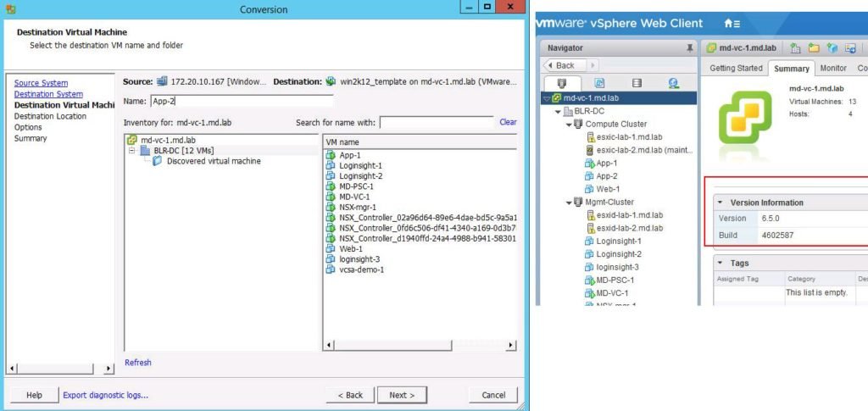
Task: Switch to the Getting Started tab
Action: (736, 68)
